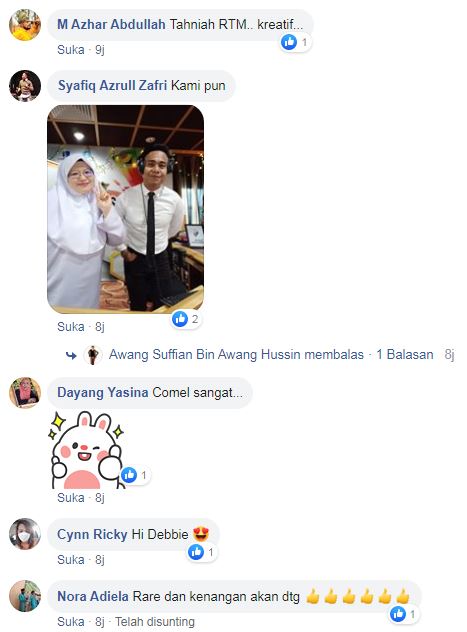Open Syafiq Azrull Zafri's avatar
Image resolution: width=467 pixels, height=632 pixels.
pyautogui.click(x=25, y=85)
